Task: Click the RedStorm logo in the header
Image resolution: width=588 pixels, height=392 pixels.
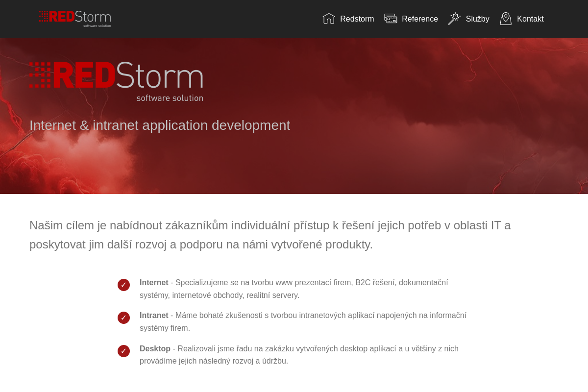Action: click(x=75, y=19)
